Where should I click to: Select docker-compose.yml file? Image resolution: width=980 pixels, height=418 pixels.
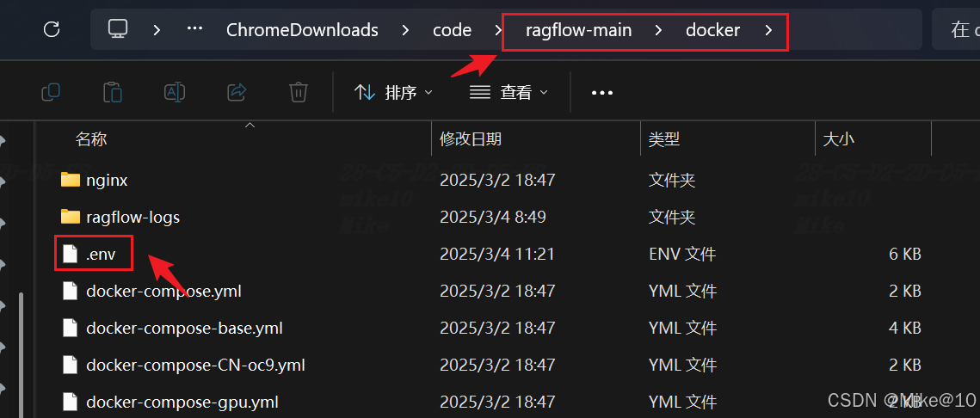pos(163,291)
